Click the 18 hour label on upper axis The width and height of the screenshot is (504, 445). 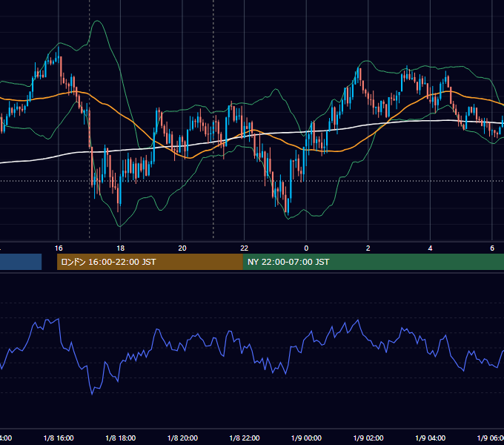(x=120, y=248)
